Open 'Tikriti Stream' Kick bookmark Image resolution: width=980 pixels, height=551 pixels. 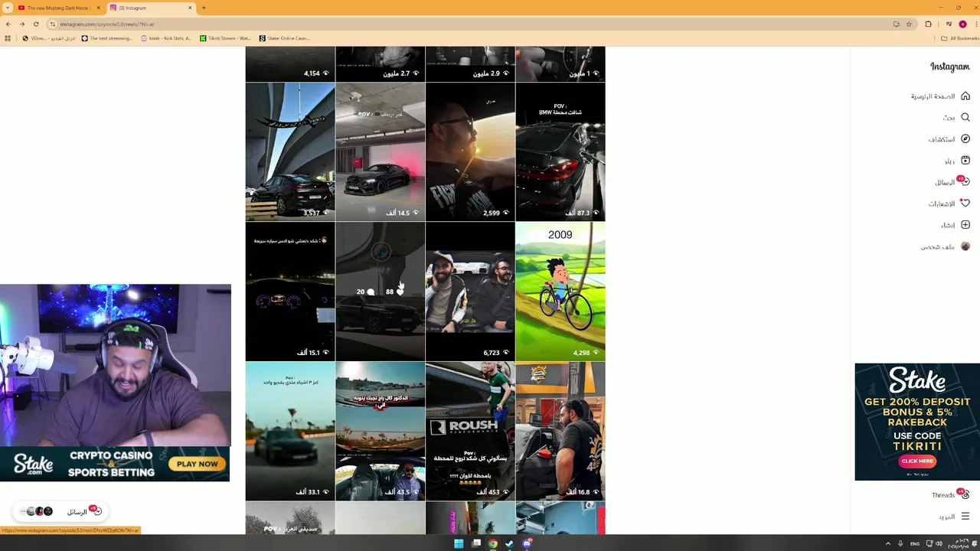[x=225, y=37]
